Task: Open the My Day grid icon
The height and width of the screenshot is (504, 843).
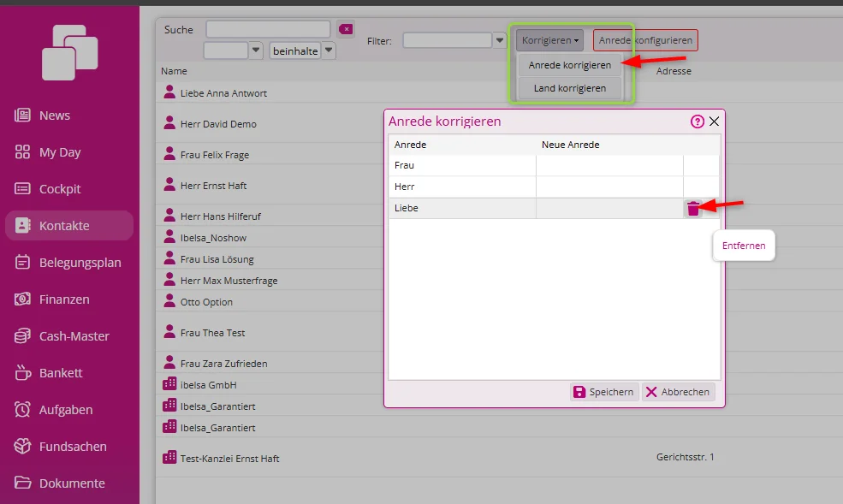Action: (x=22, y=152)
